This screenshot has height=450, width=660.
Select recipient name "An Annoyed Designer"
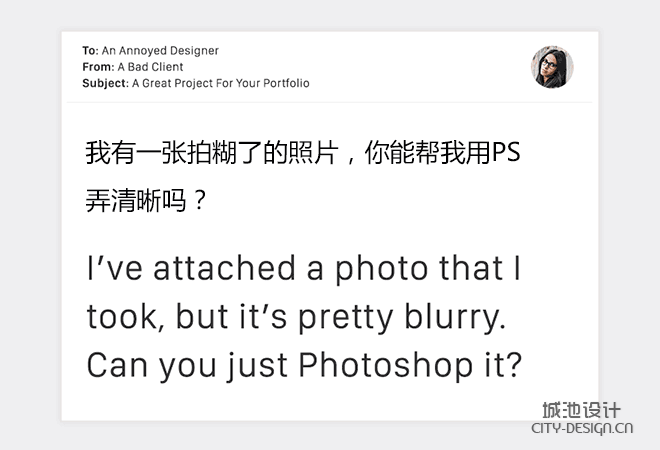tap(160, 51)
